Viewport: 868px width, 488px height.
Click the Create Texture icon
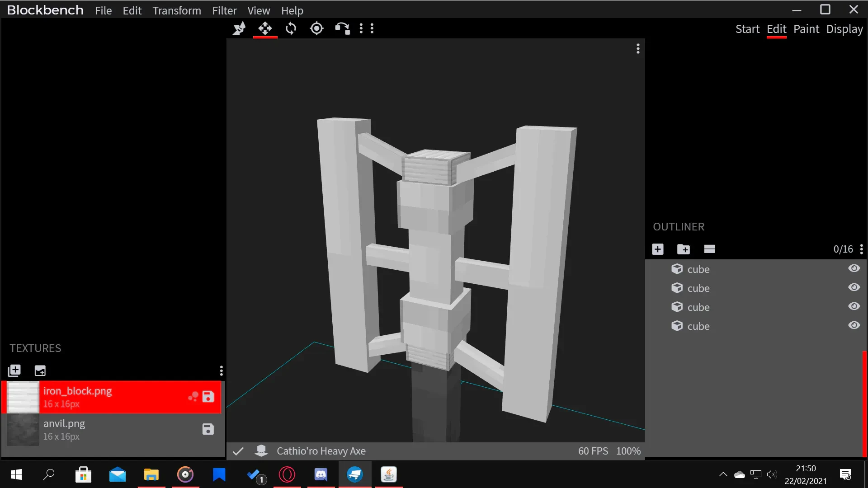[40, 371]
